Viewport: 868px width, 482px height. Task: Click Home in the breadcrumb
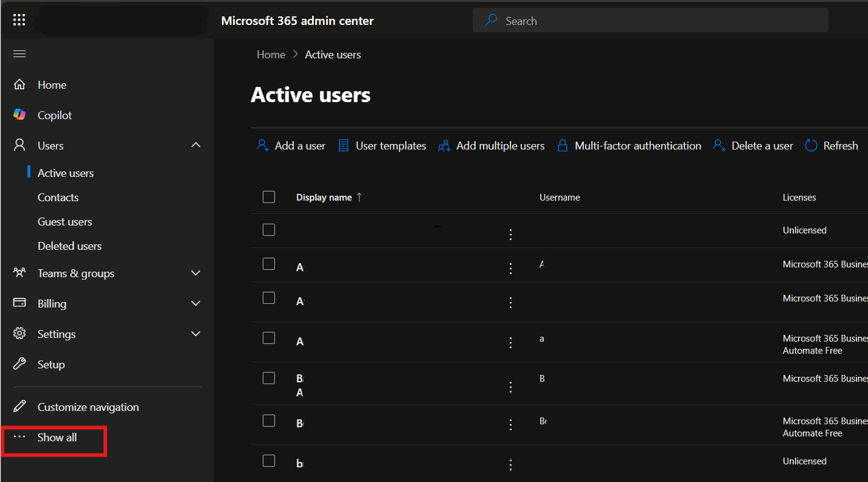tap(271, 55)
